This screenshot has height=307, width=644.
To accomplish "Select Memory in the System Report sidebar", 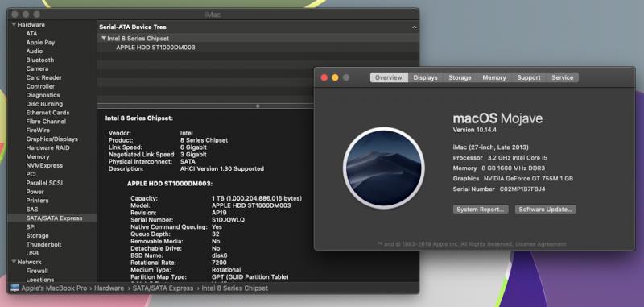I will pos(37,156).
